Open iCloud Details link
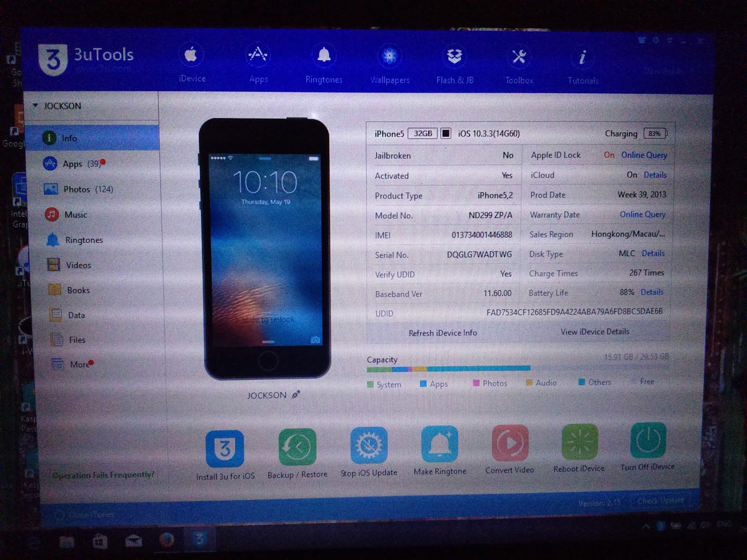Viewport: 747px width, 560px height. pos(655,175)
